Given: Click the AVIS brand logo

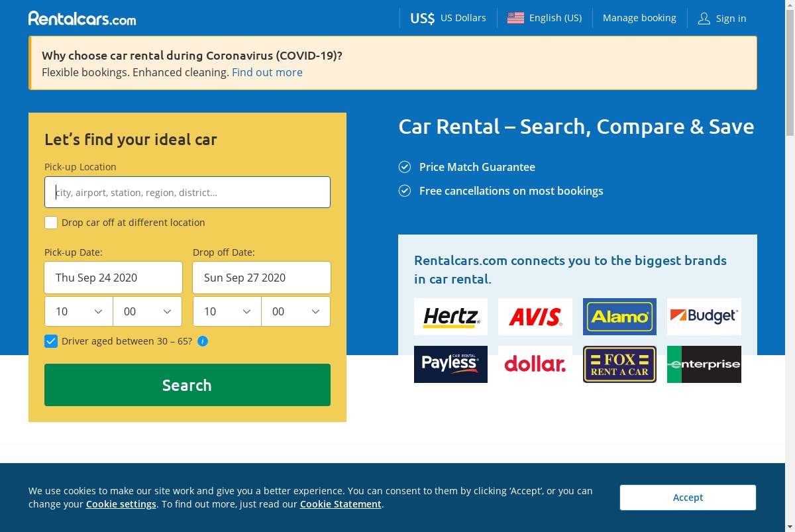Looking at the screenshot, I should coord(535,317).
